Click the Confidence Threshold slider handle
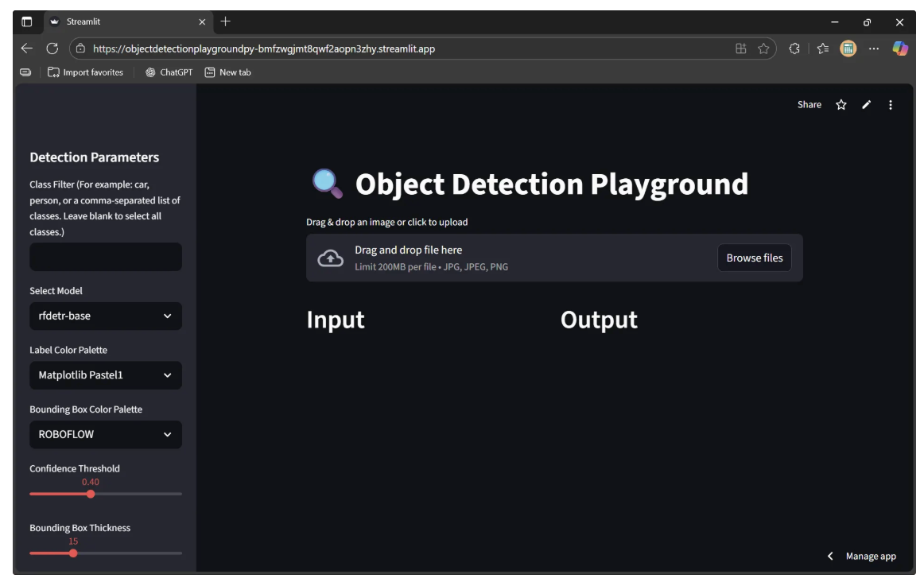This screenshot has height=582, width=924. point(91,494)
